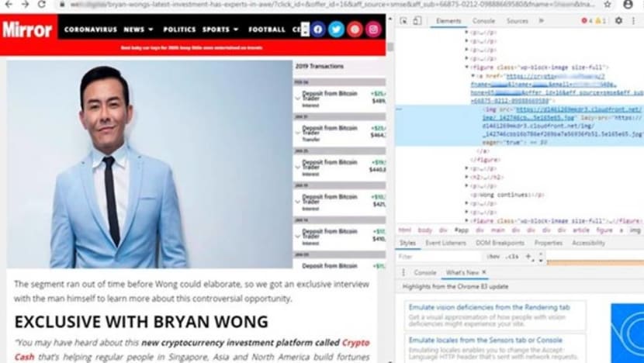Toggle the .cls class editor
Screen dimensions: 644x363
(x=512, y=257)
